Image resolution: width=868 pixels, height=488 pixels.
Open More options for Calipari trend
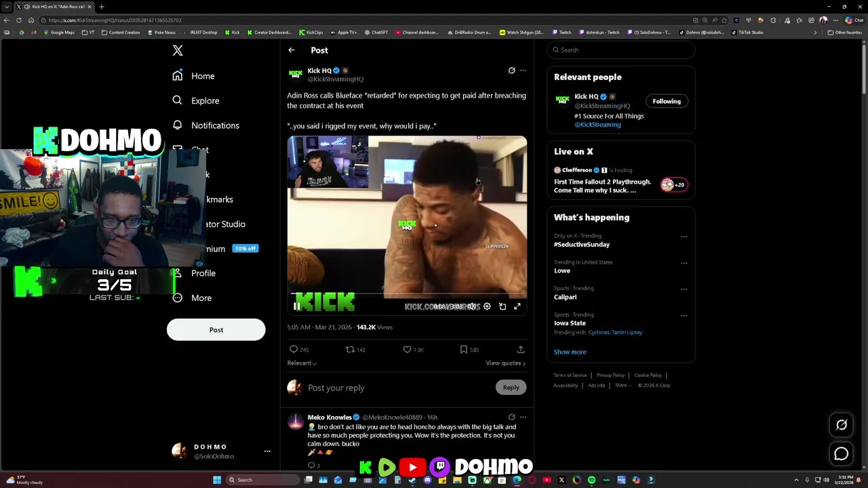(x=684, y=289)
